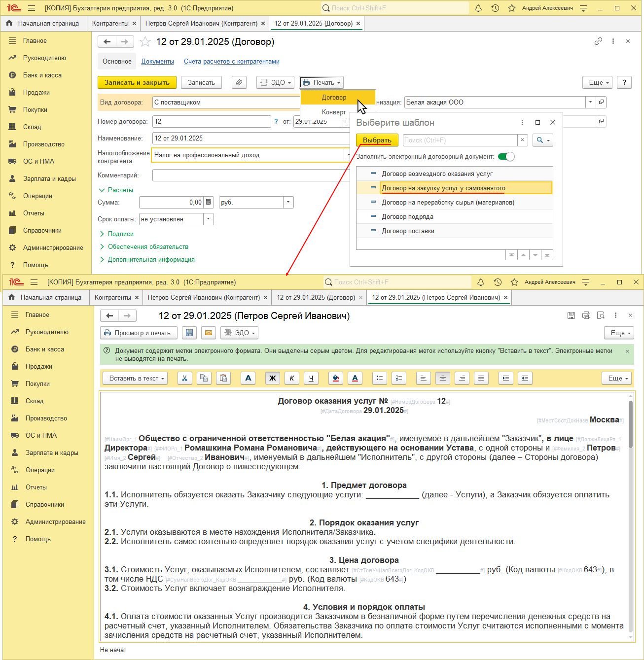
Task: Open the three-dot menu of the Выберите шаблон dialog
Action: [523, 122]
